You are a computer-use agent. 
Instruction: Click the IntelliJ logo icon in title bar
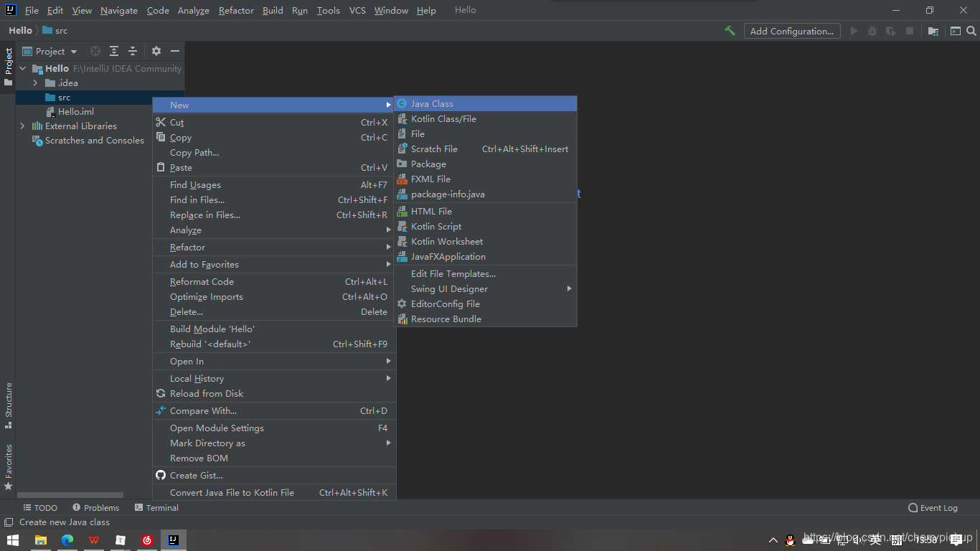[10, 10]
